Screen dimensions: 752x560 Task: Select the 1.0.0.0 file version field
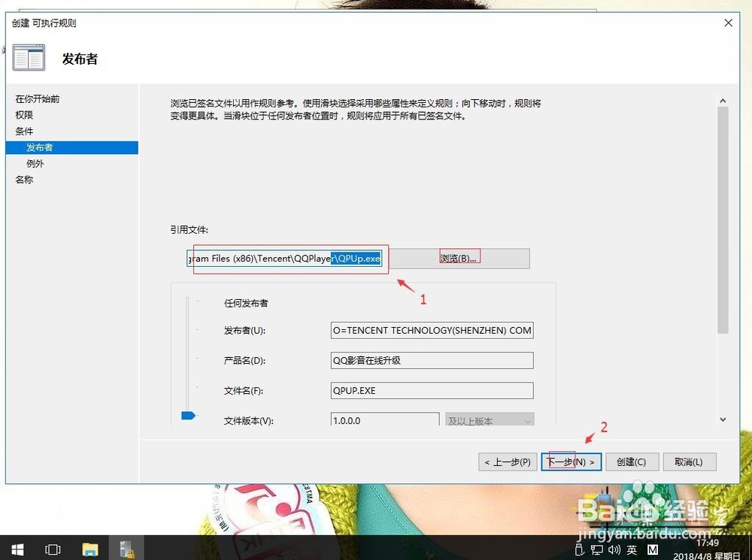click(384, 419)
